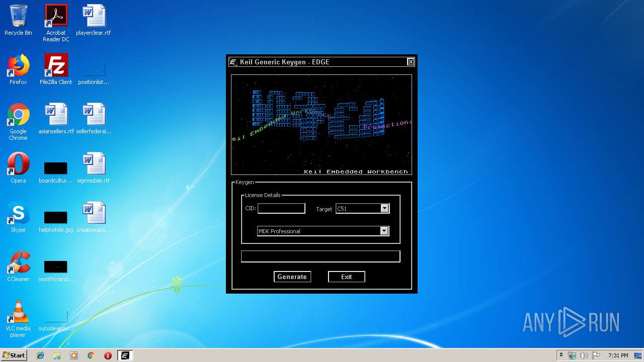Launch Internet Explorer from taskbar

coord(40,355)
